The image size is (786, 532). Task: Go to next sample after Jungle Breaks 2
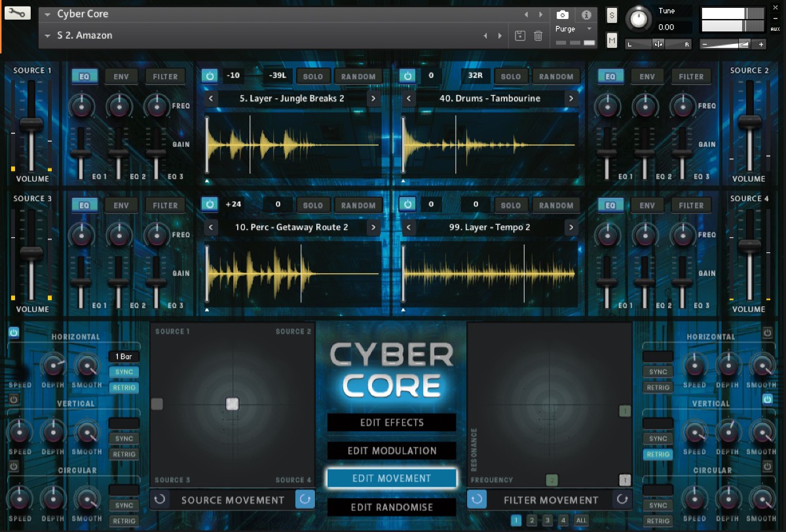tap(373, 99)
